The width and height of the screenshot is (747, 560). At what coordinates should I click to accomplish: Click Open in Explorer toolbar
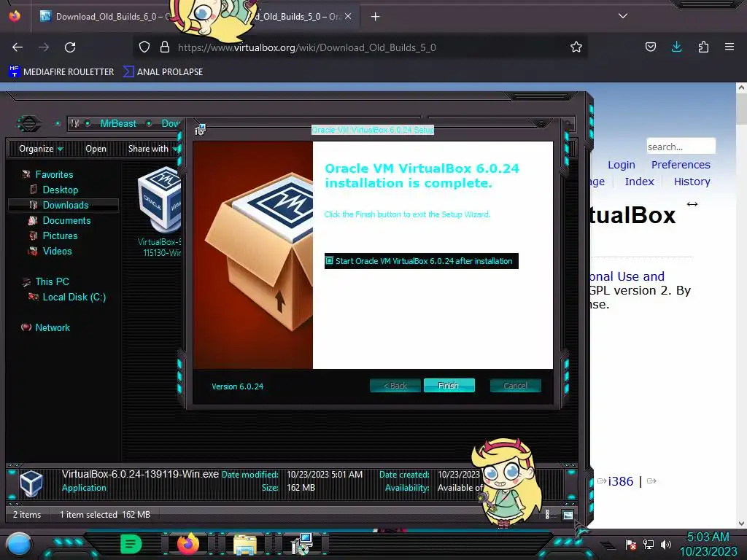pos(96,149)
